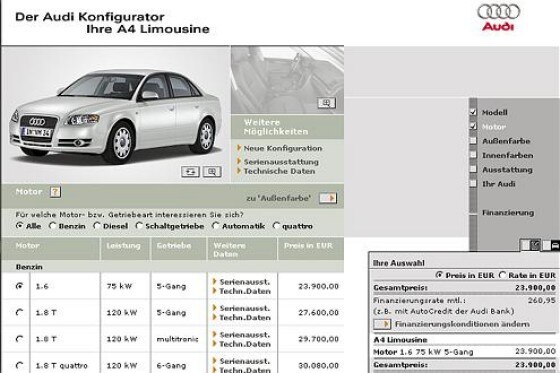Open the Motor step in sidebar

(x=494, y=127)
